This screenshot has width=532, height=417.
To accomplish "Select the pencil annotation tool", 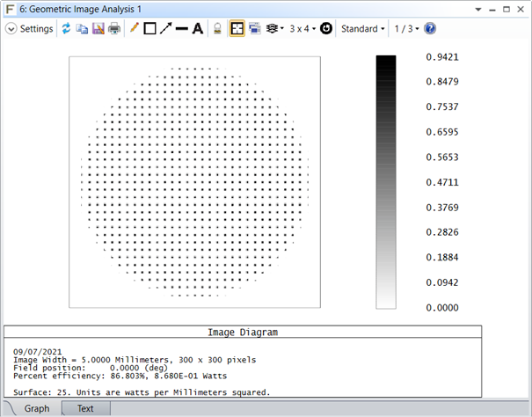I will [134, 28].
